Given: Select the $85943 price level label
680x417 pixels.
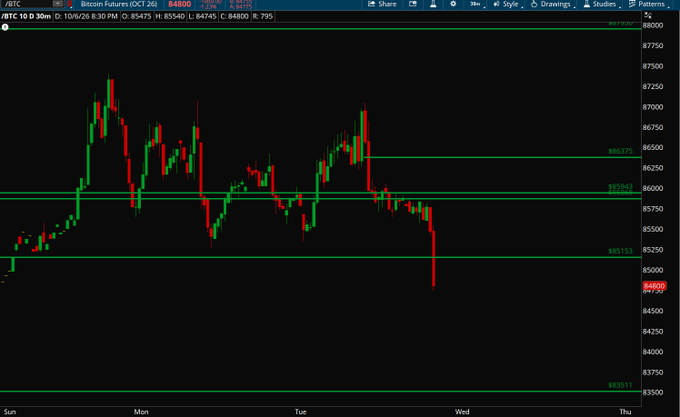Looking at the screenshot, I should [x=620, y=186].
